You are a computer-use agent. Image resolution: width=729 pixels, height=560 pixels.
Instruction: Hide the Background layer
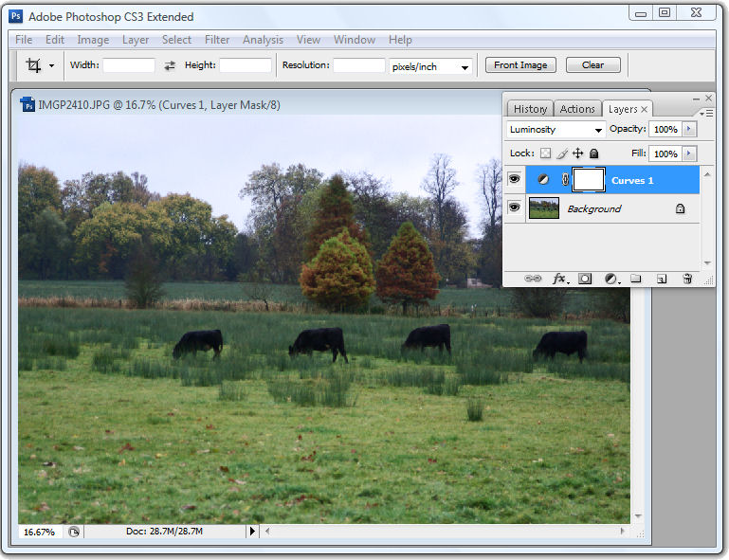[514, 208]
